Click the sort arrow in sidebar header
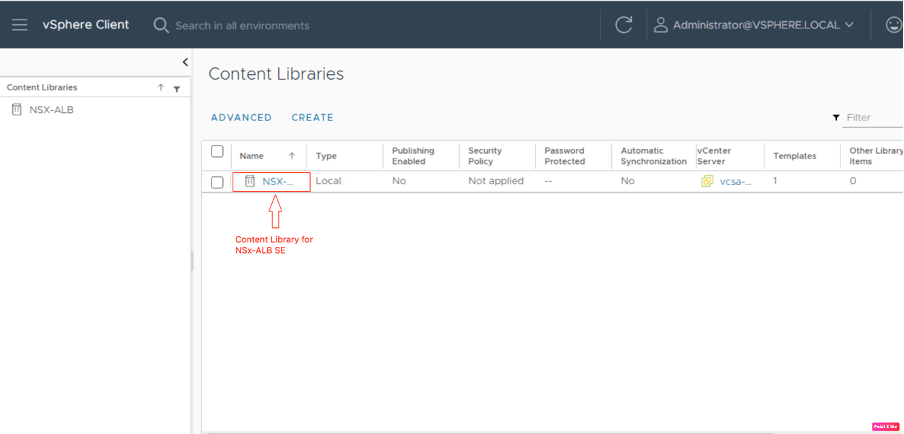Viewport: 904px width, 434px height. coord(161,88)
